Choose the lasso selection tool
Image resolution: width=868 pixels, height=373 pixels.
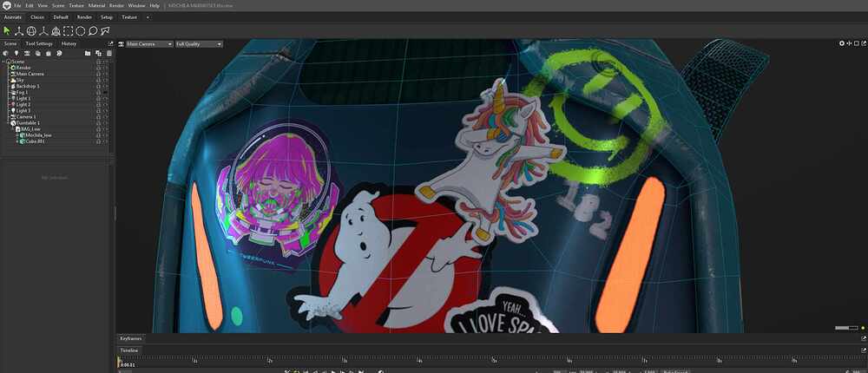[93, 31]
